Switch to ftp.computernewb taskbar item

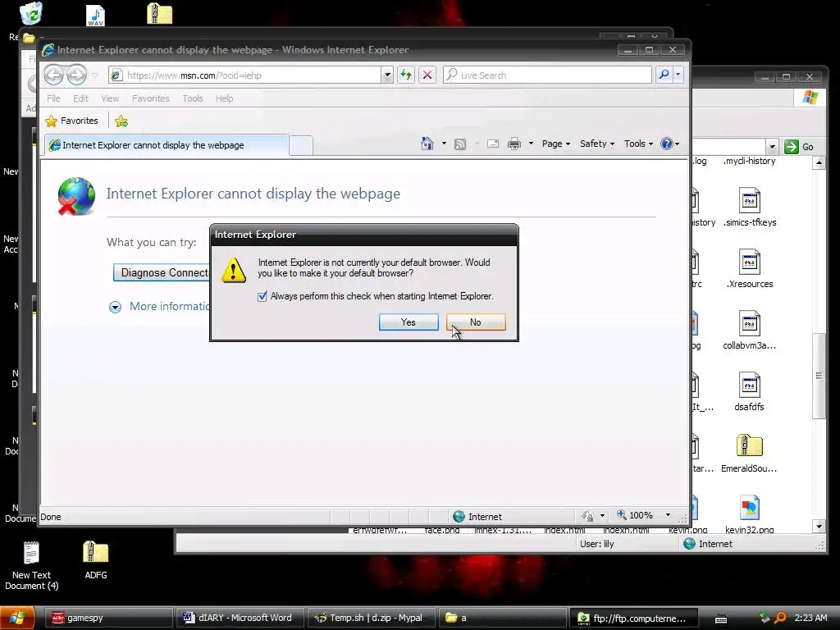(634, 618)
